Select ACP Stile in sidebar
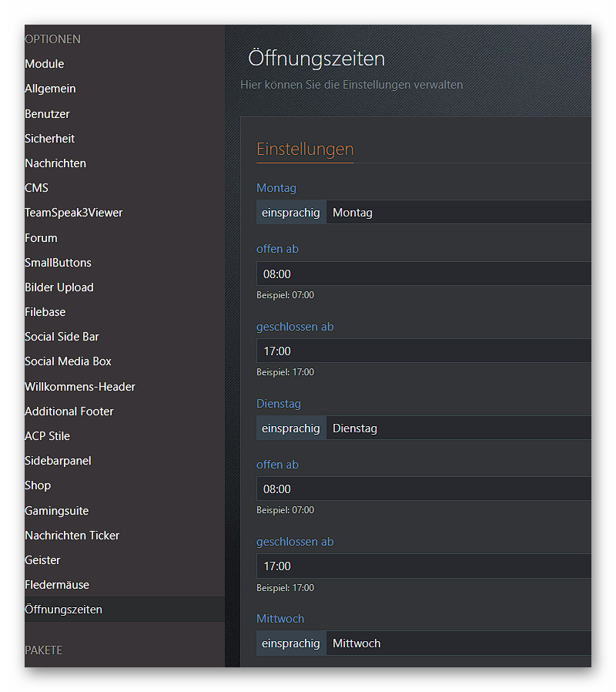616x692 pixels. [x=47, y=436]
